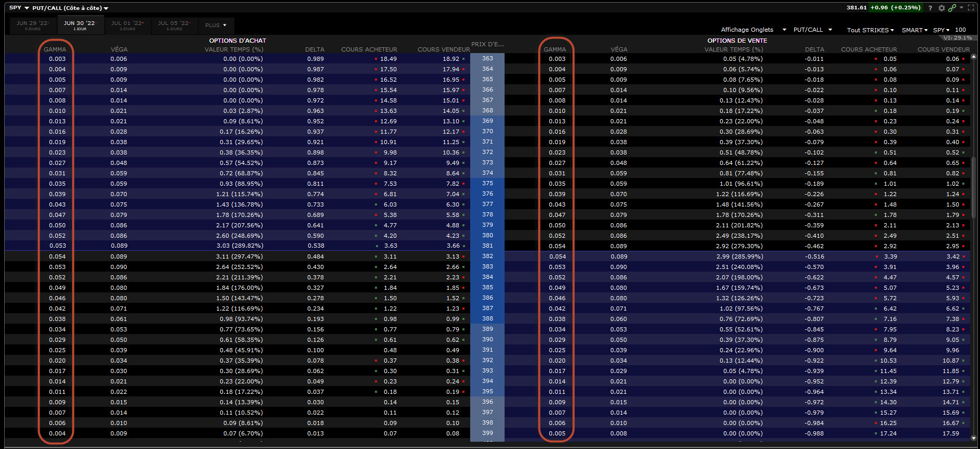The width and height of the screenshot is (980, 449).
Task: Click the scrollbar up arrow at top right
Action: point(973,57)
